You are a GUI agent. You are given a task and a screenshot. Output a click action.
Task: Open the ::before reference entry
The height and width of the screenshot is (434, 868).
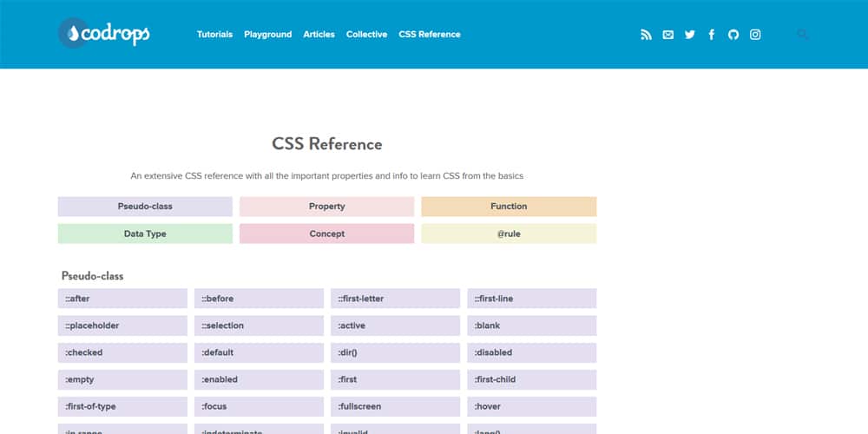pos(259,299)
